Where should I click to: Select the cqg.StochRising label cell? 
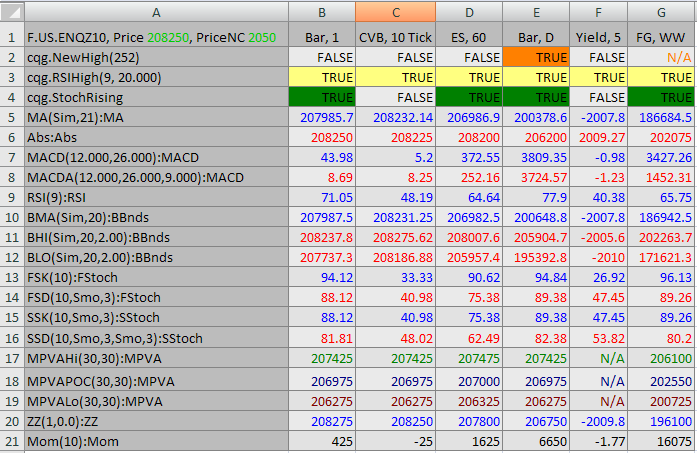156,97
